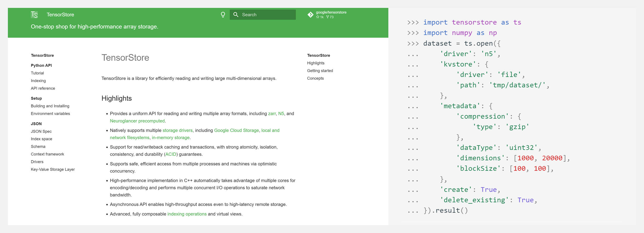Image resolution: width=644 pixels, height=233 pixels.
Task: Follow the in-memory storage link
Action: [x=171, y=138]
